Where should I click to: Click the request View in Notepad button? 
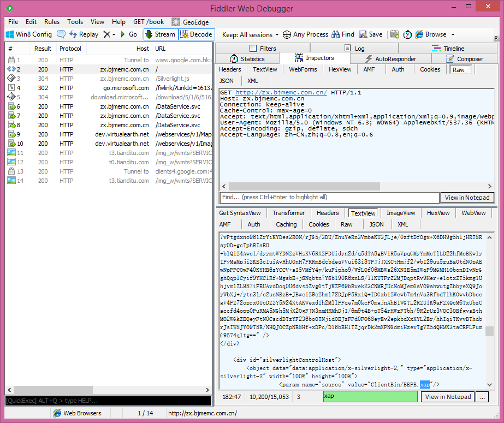467,198
